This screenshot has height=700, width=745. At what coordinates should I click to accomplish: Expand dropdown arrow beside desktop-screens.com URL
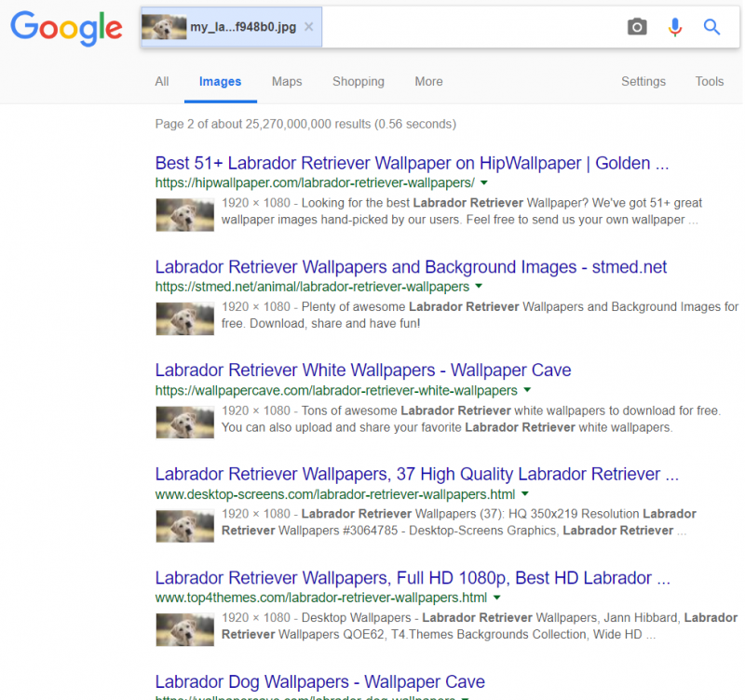pos(525,494)
